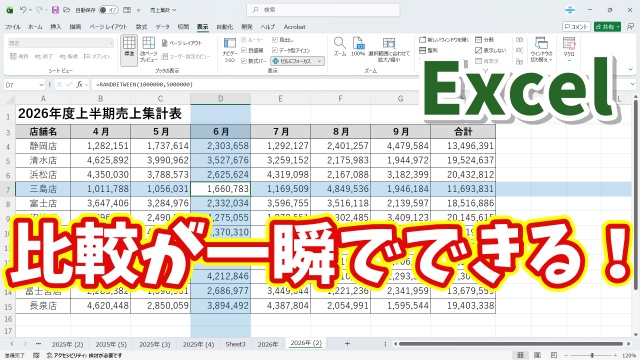640x360 pixels.
Task: Switch to normal view icon in status bar
Action: pos(520,356)
